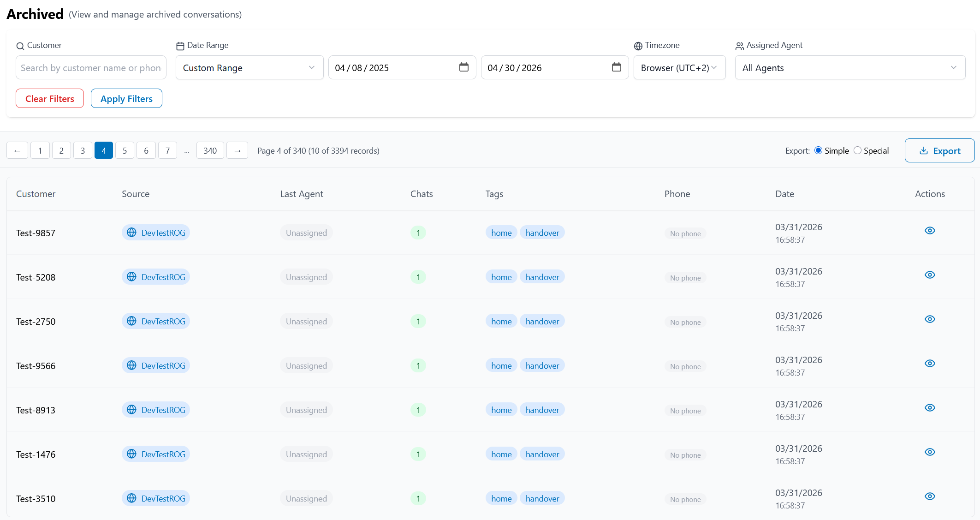Click Unassigned badge in Test-9566 row
Screen dimensions: 980x520
point(306,365)
